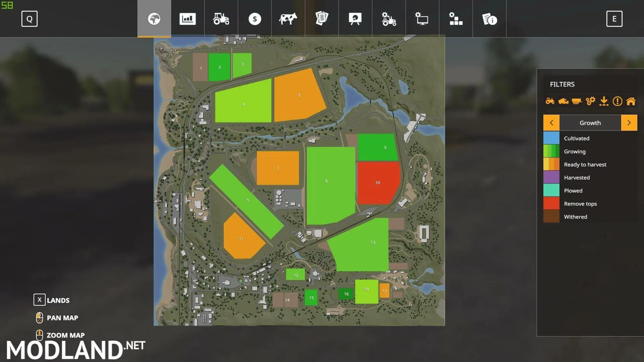Toggle the tools gears filter
This screenshot has width=644, height=362.
(x=590, y=101)
